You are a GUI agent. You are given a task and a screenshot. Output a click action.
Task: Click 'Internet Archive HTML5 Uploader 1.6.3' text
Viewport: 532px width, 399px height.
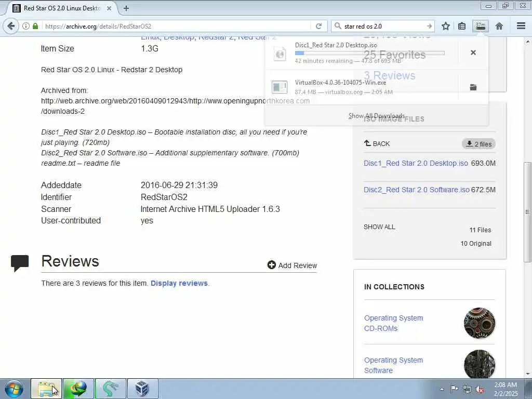210,209
